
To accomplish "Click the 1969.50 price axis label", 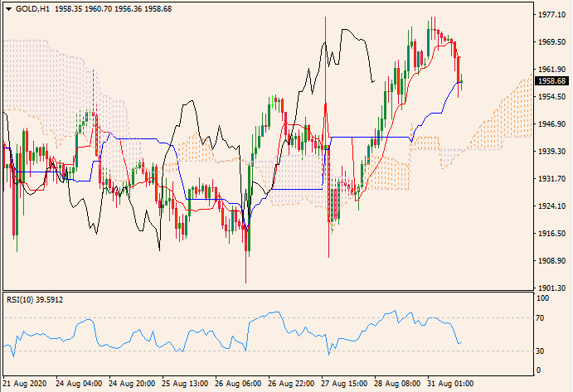I will 551,41.
